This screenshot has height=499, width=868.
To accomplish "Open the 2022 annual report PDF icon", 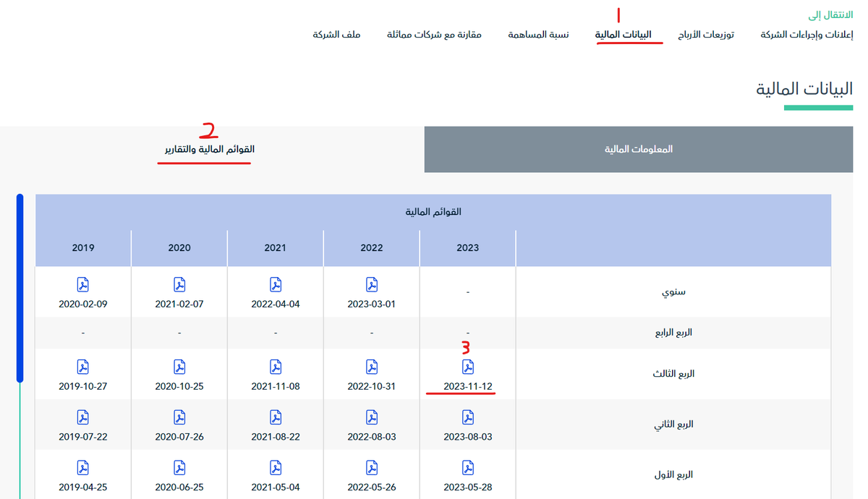I will coord(372,284).
